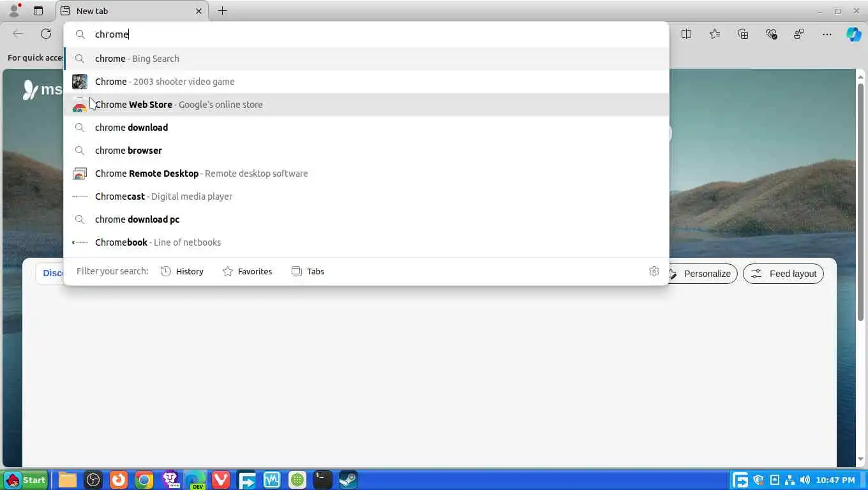Go back with the back arrow

click(x=18, y=34)
